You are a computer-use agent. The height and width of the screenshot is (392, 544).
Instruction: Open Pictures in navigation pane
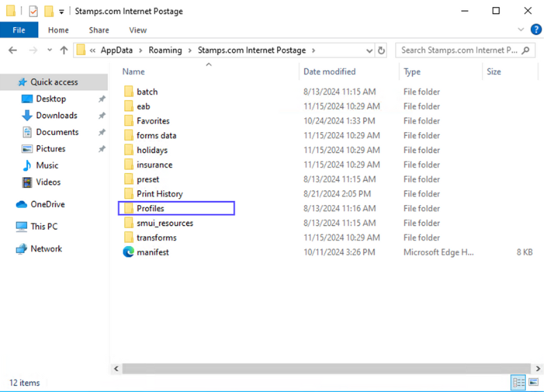(51, 149)
